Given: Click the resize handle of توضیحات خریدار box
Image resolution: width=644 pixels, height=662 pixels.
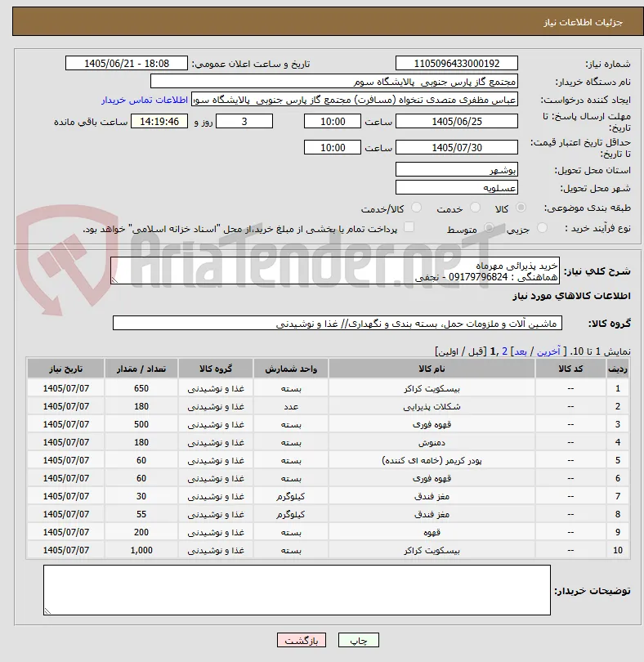Looking at the screenshot, I should point(47,611).
